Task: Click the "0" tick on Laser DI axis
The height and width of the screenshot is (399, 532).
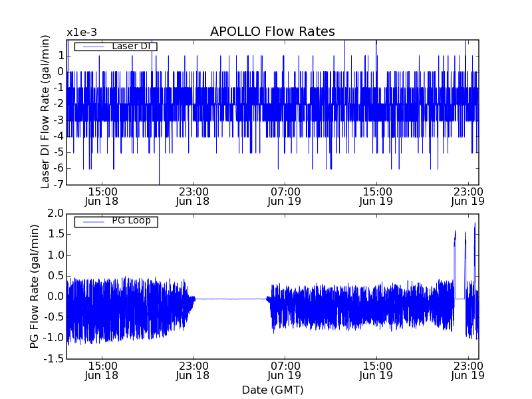Action: pyautogui.click(x=61, y=72)
